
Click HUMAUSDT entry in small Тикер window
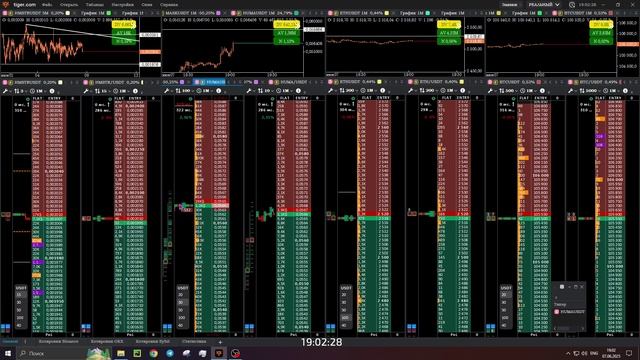tap(570, 312)
